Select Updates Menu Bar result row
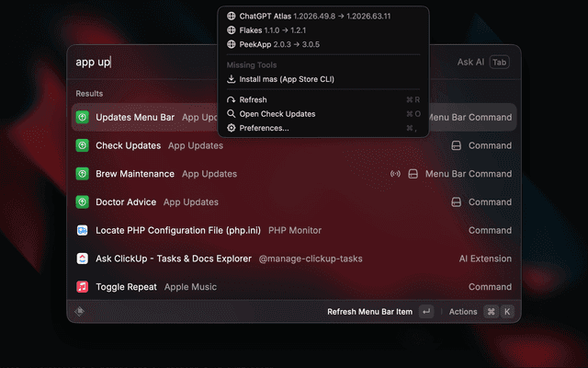This screenshot has width=588, height=368. 294,117
